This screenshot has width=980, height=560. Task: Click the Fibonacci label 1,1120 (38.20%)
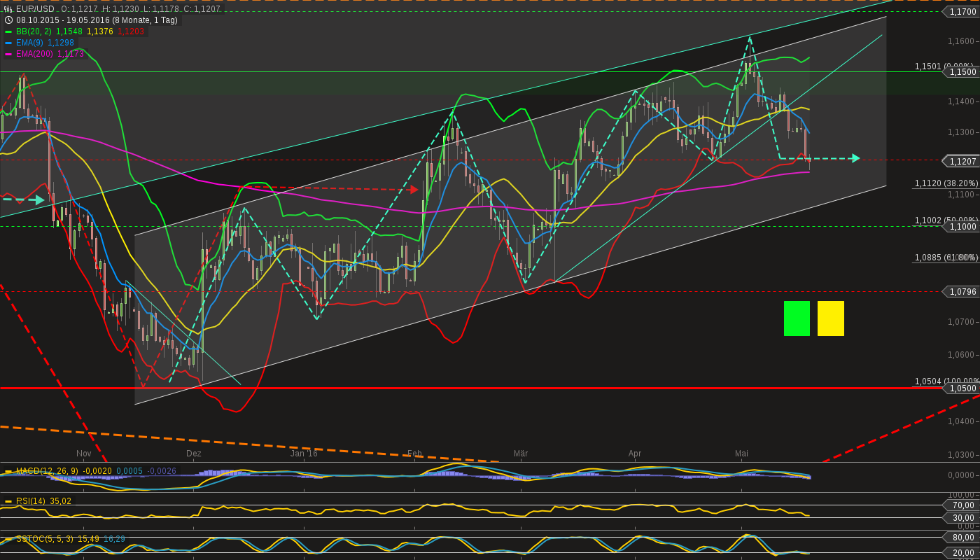point(946,183)
